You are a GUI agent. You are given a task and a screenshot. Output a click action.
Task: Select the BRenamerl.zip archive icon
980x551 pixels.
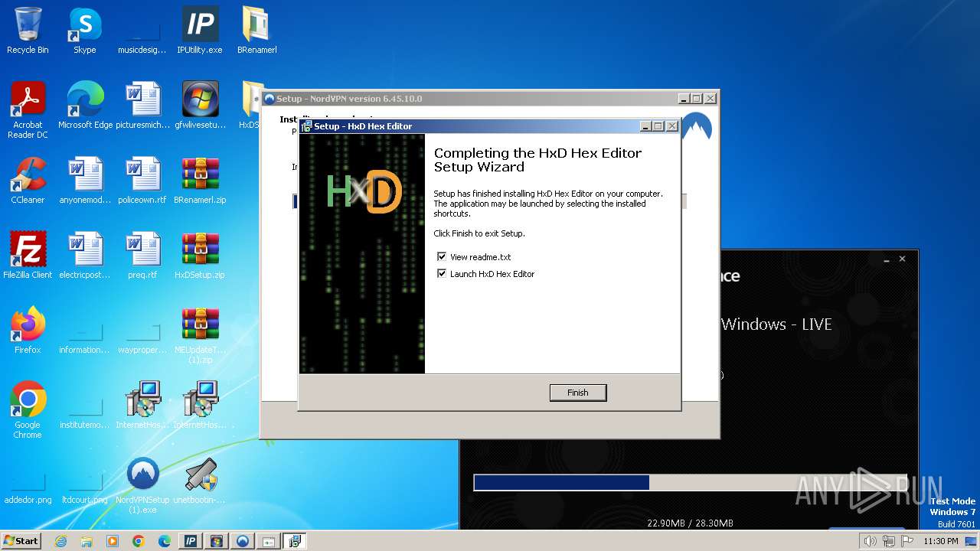click(x=200, y=181)
